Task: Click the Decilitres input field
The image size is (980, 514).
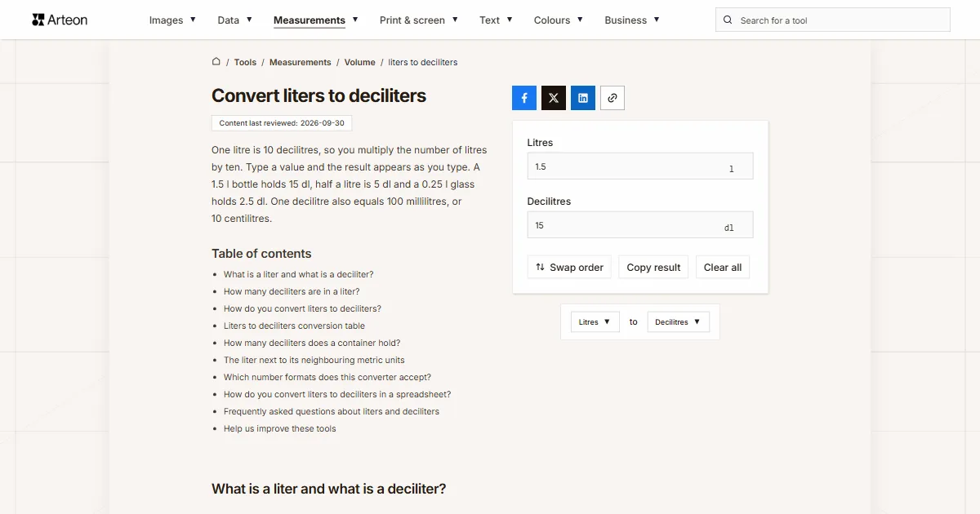Action: pos(640,225)
